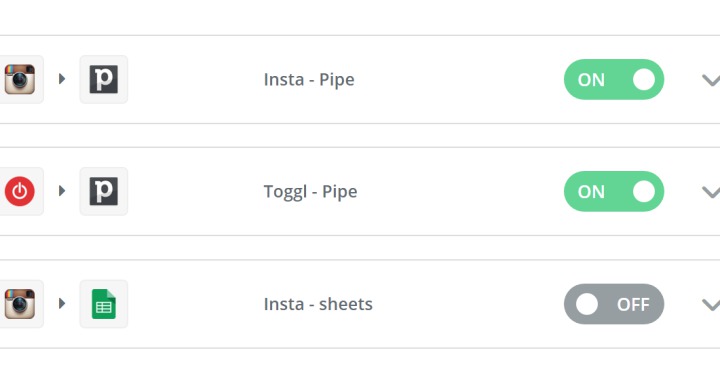
Task: Turn on the Insta - sheets zap
Action: pos(614,304)
